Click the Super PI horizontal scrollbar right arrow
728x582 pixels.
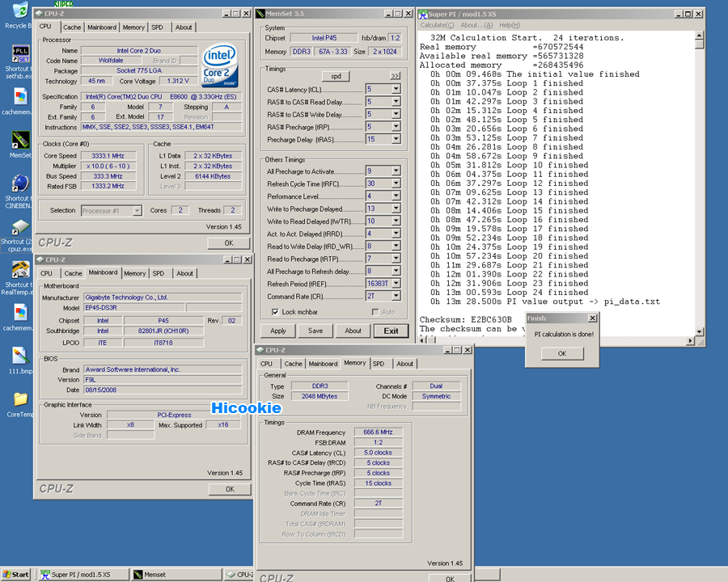(691, 340)
